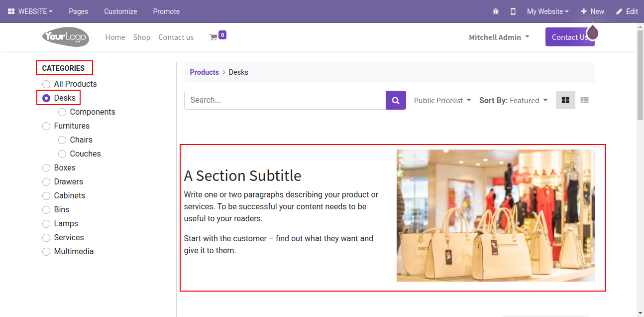This screenshot has height=317, width=644.
Task: Click the Products breadcrumb link
Action: coord(204,72)
